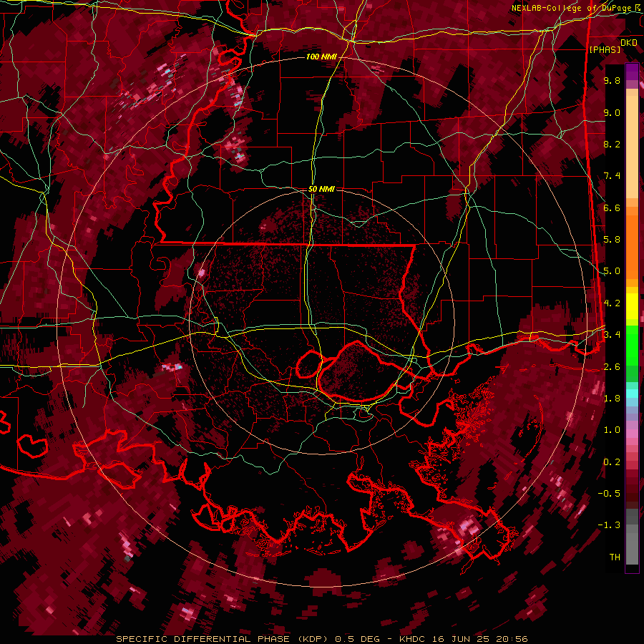
Task: Click the Specific Differential Phase (KDP) title text
Action: pos(224,639)
